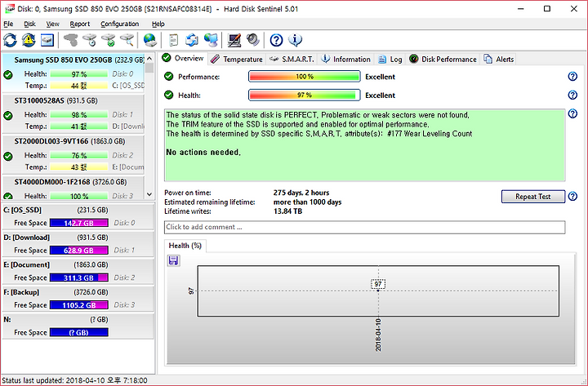Select Samsung SSD 850 EVO 250GB disk entry
Viewport: 588px width, 386px height.
point(73,73)
